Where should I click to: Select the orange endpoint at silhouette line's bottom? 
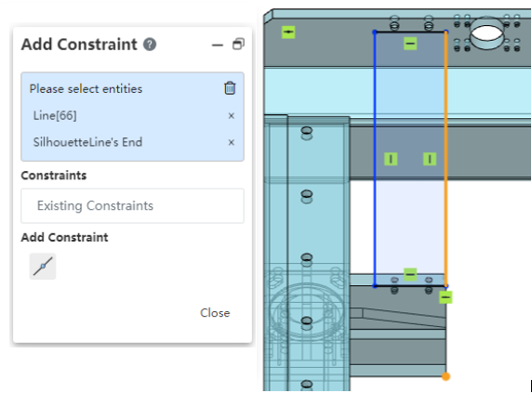[x=446, y=376]
